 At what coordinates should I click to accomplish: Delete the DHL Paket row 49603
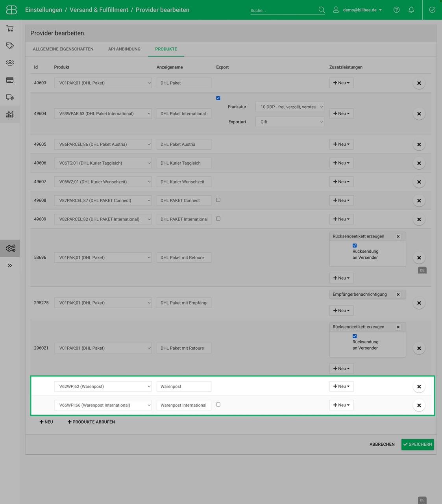coord(419,83)
